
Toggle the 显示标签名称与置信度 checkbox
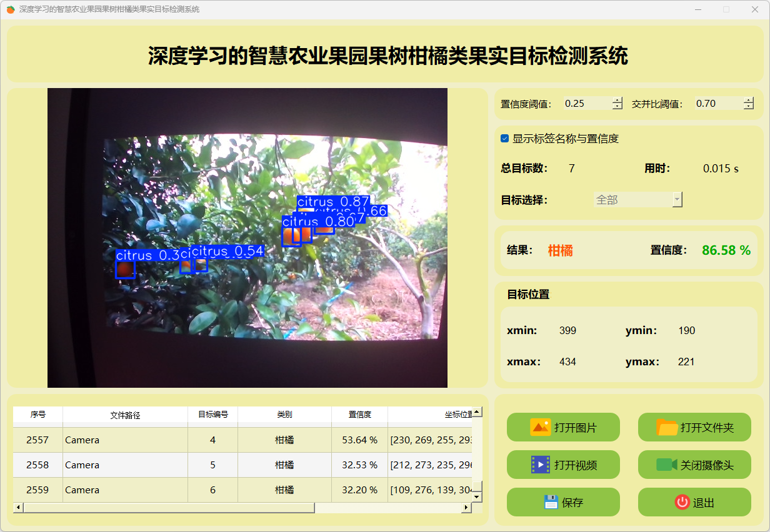coord(505,139)
